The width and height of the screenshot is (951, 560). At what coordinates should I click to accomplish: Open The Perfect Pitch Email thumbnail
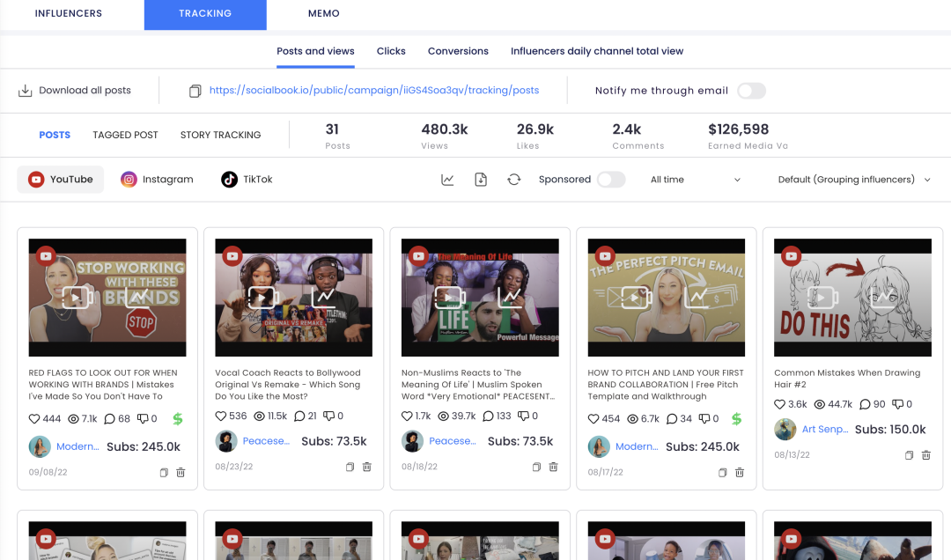click(666, 298)
